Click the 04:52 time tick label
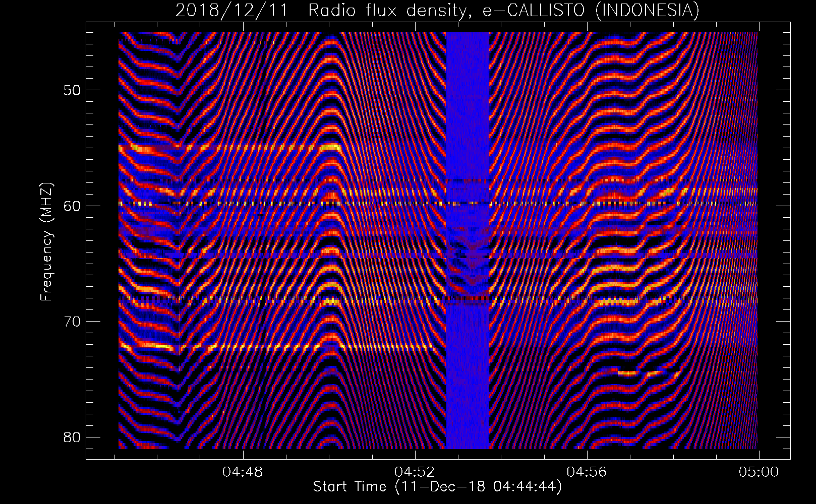 point(415,472)
